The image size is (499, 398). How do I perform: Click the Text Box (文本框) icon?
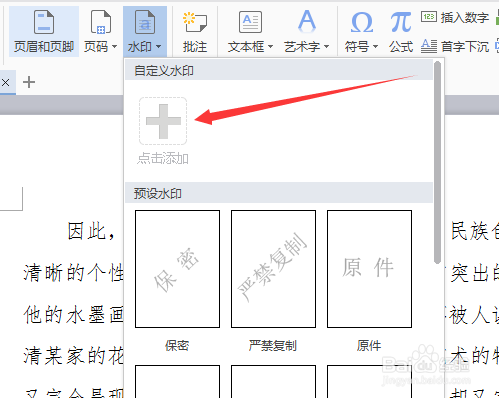(250, 22)
